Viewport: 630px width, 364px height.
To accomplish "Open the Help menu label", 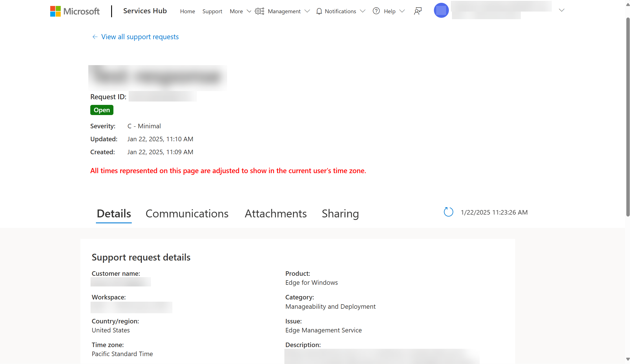I will (390, 11).
